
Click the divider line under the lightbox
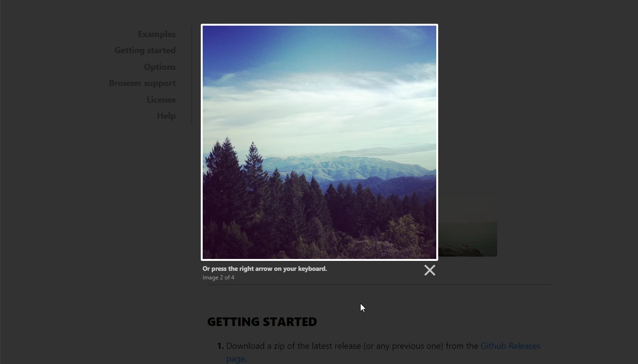pos(376,285)
